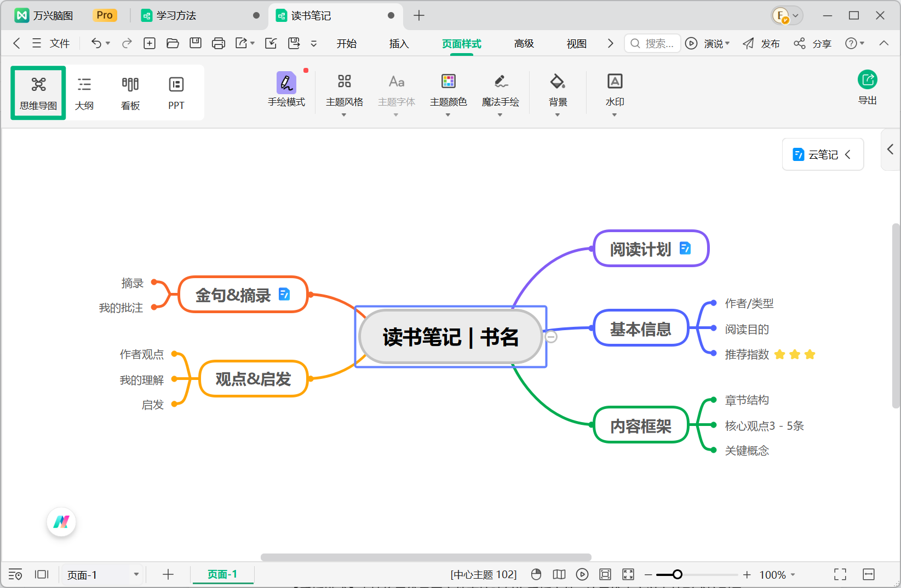Image resolution: width=901 pixels, height=588 pixels.
Task: Open the 页面-1 page selector dropdown
Action: (102, 575)
